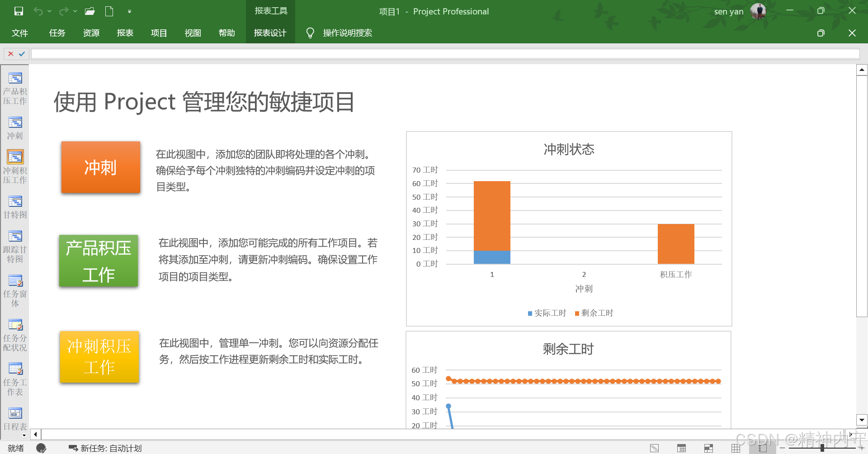Click the zoom in plus button
The height and width of the screenshot is (454, 868).
[x=862, y=448]
